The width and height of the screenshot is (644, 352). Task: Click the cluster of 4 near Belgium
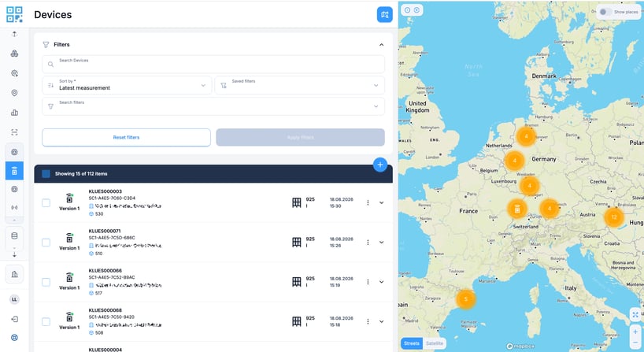[x=515, y=161]
